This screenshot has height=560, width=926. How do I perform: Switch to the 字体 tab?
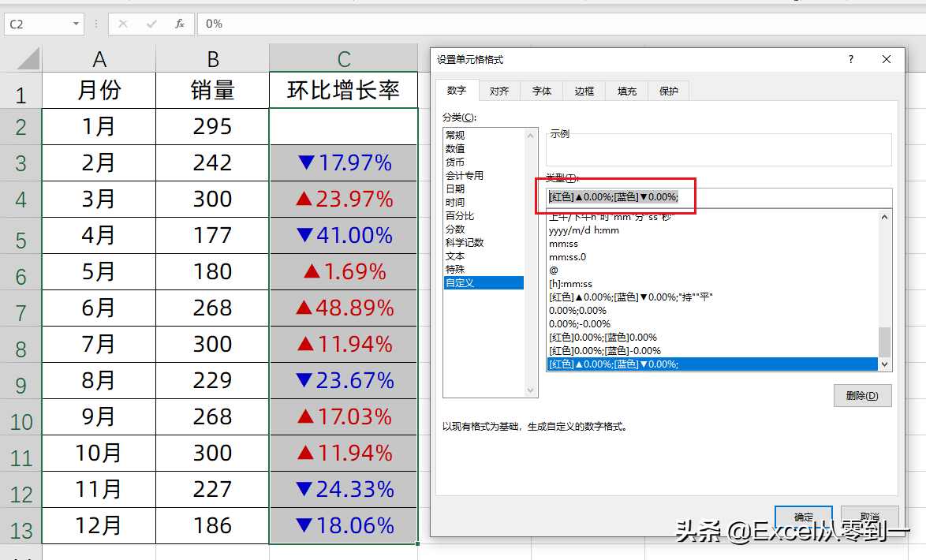click(542, 91)
